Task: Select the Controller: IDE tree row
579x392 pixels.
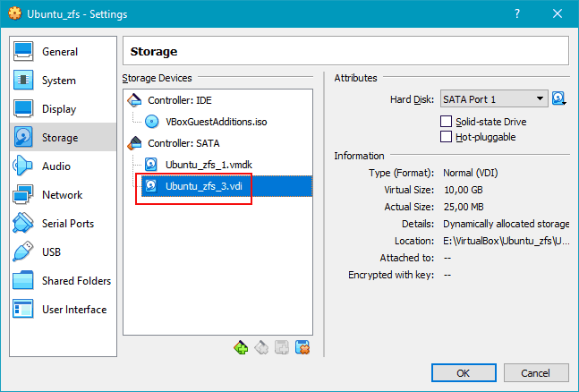Action: 217,100
